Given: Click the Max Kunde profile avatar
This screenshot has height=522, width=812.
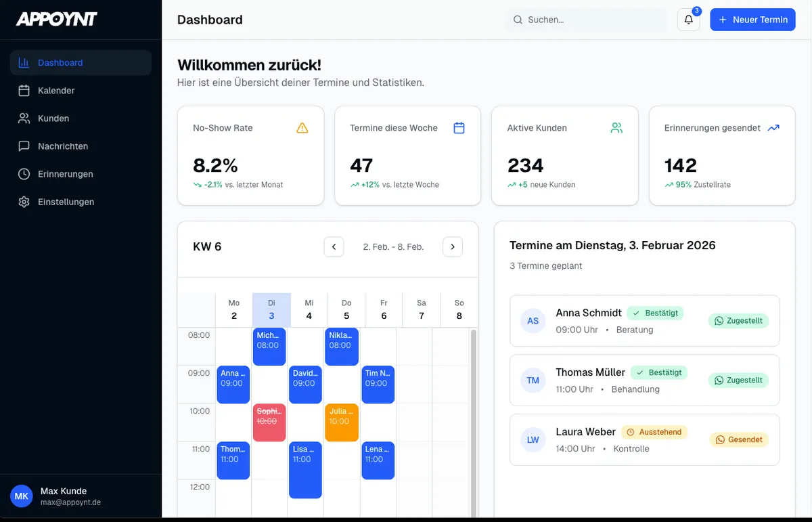Looking at the screenshot, I should [x=21, y=496].
